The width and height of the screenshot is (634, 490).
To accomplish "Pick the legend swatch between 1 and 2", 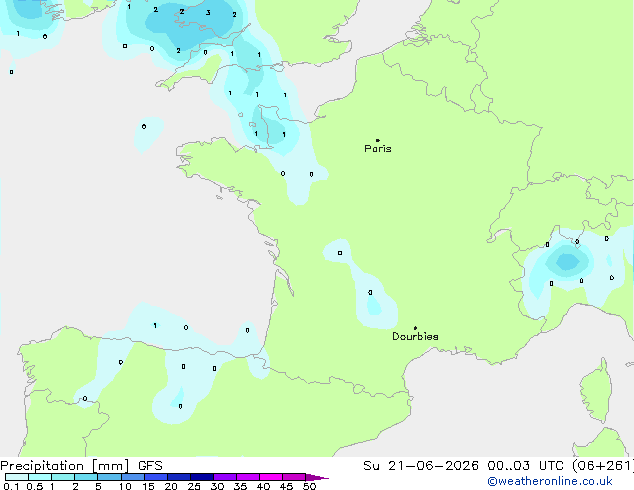I will [63, 477].
